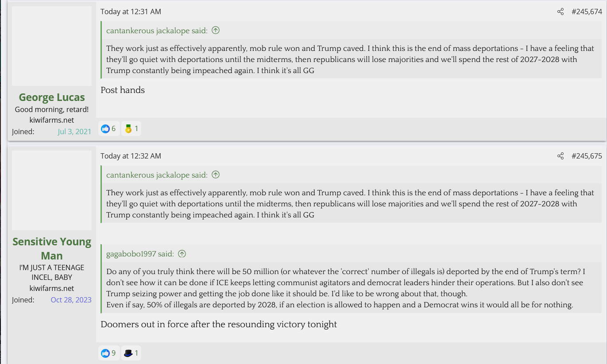Click George Lucas's avatar image
This screenshot has height=364, width=607.
(52, 46)
